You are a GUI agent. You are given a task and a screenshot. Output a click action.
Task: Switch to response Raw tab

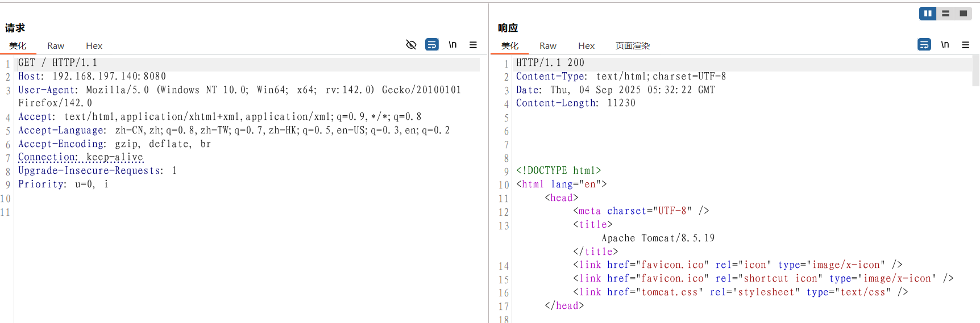coord(548,46)
